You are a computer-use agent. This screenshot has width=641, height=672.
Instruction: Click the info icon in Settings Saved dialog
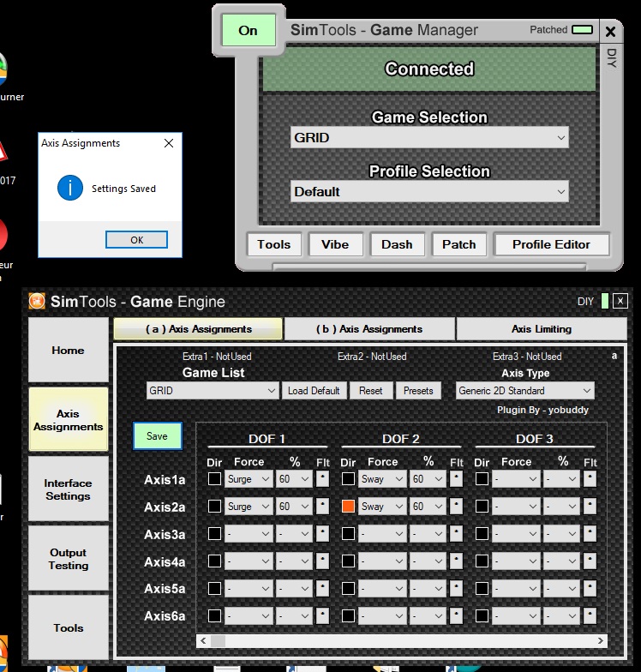[70, 188]
